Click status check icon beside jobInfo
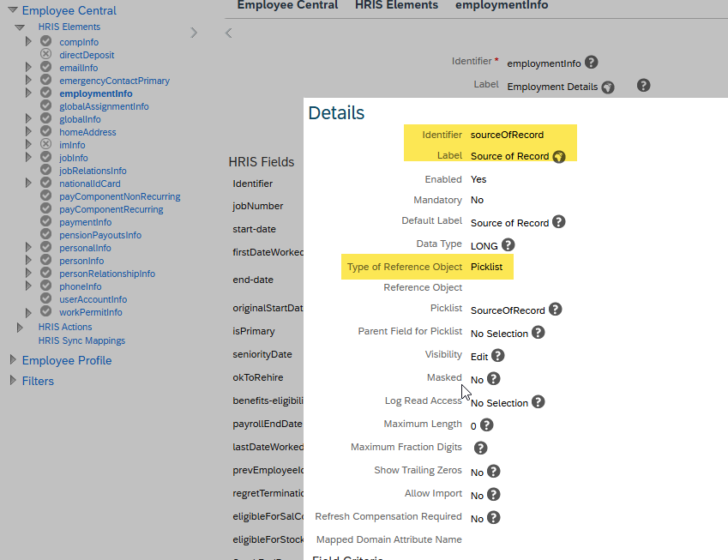The width and height of the screenshot is (728, 560). tap(45, 157)
